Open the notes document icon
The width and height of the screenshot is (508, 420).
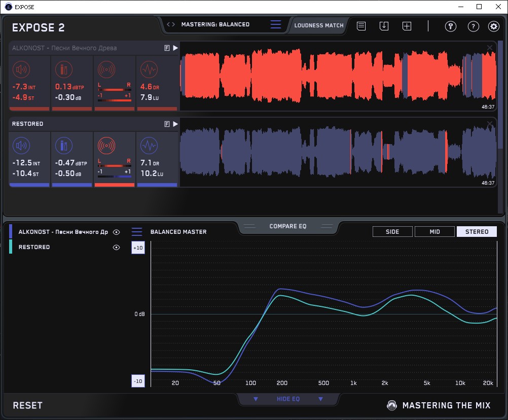361,26
